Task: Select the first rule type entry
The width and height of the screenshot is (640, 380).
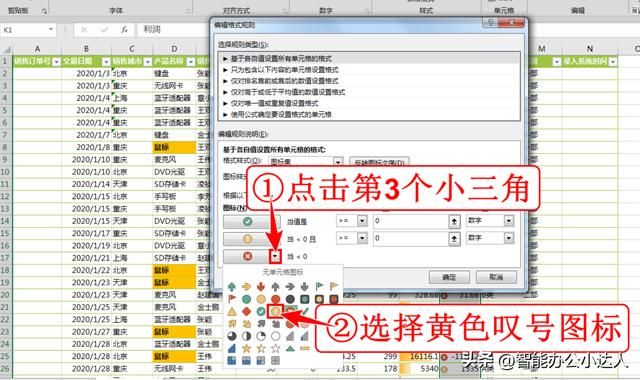Action: tap(369, 58)
